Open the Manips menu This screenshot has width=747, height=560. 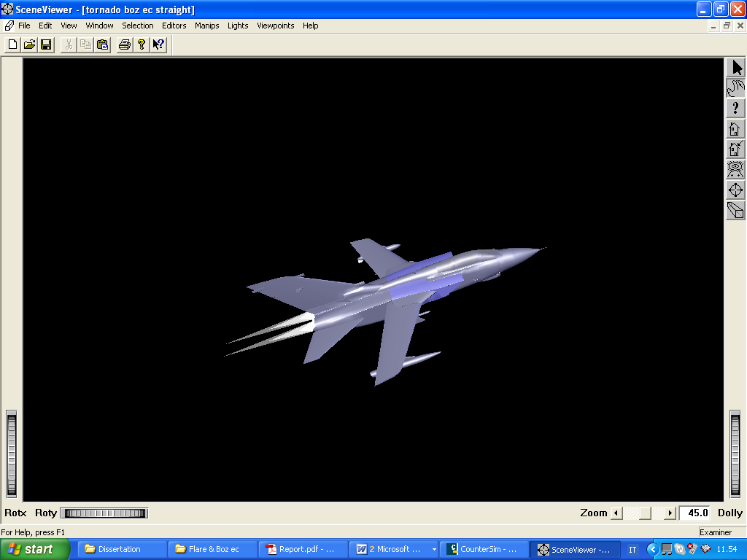click(x=206, y=26)
